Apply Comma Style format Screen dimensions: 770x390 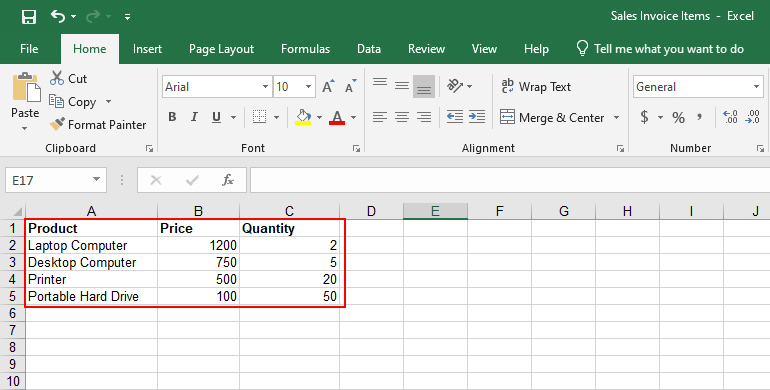[x=699, y=117]
